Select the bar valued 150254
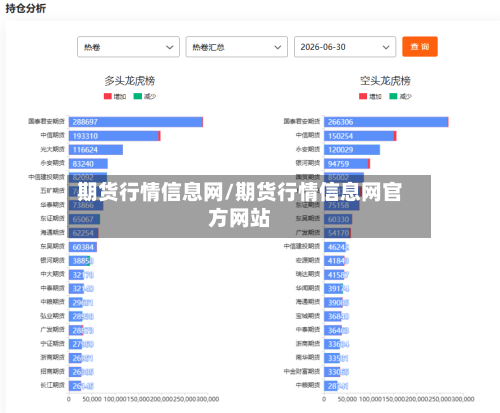500x413 pixels. click(x=360, y=136)
